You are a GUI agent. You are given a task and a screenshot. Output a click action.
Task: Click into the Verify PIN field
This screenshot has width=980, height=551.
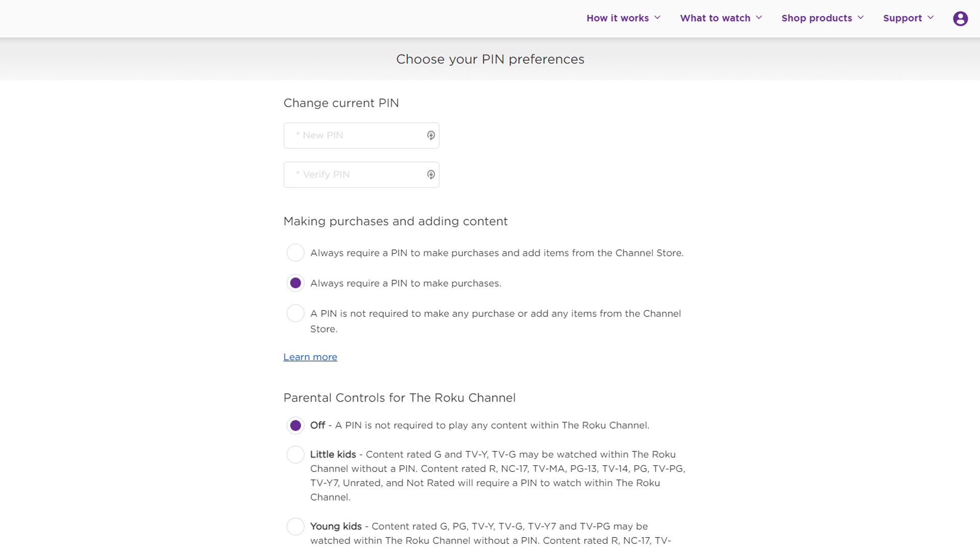click(357, 174)
